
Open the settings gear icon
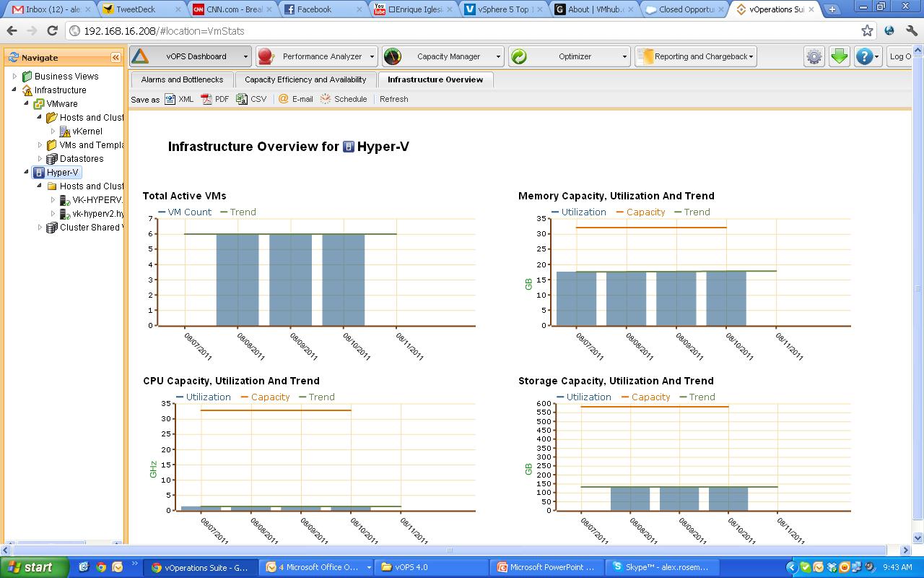814,56
